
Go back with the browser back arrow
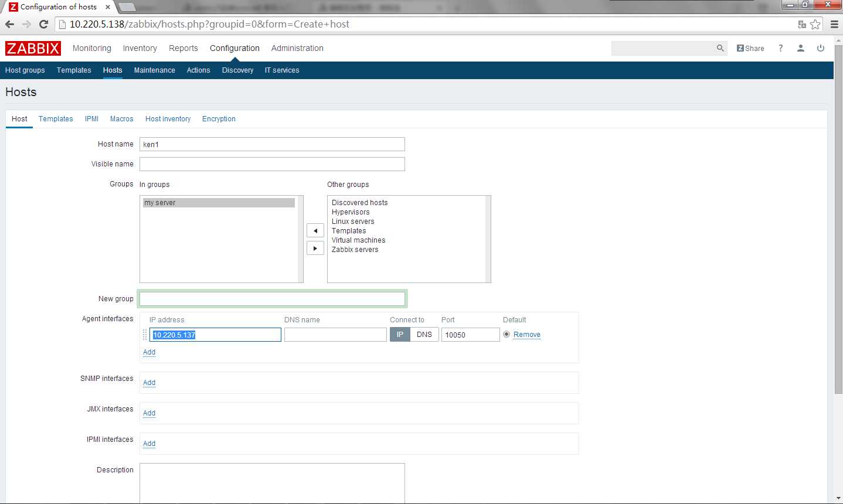(x=9, y=24)
